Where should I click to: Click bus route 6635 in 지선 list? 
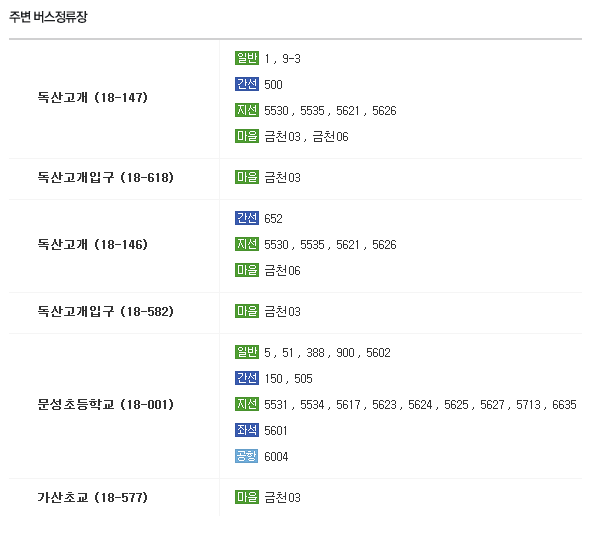point(564,405)
